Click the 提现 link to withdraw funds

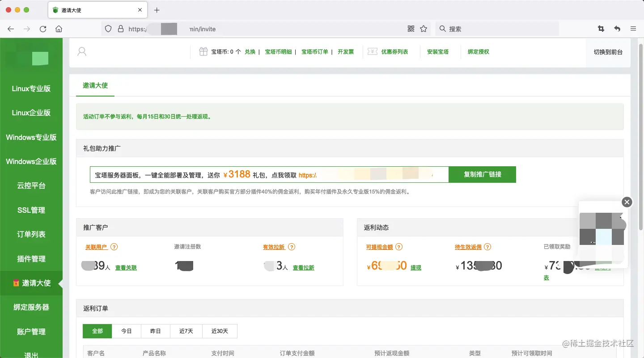415,267
